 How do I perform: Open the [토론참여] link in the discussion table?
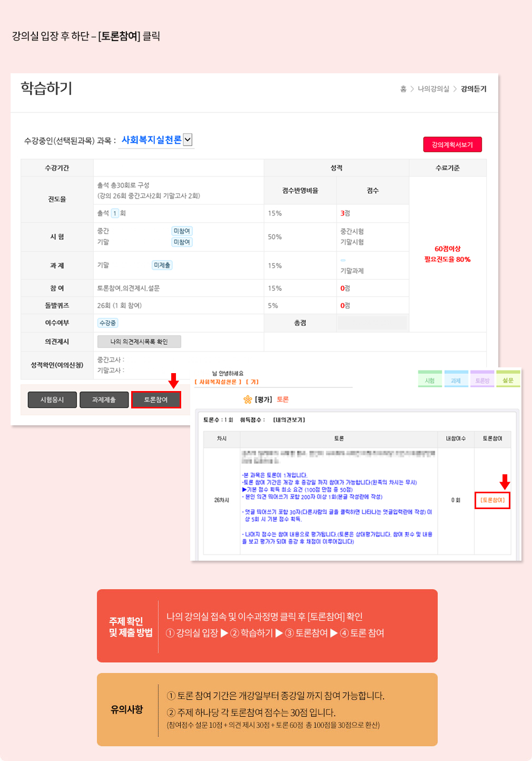492,501
